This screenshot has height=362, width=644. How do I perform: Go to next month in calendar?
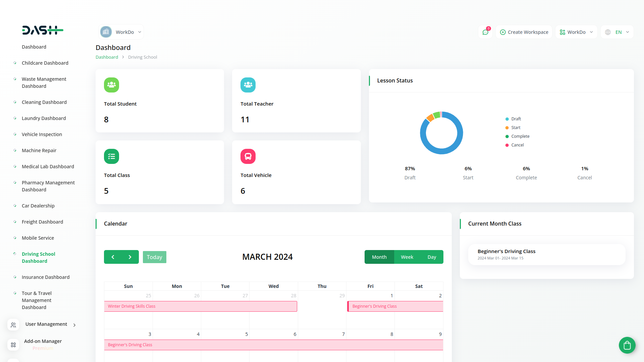click(130, 257)
